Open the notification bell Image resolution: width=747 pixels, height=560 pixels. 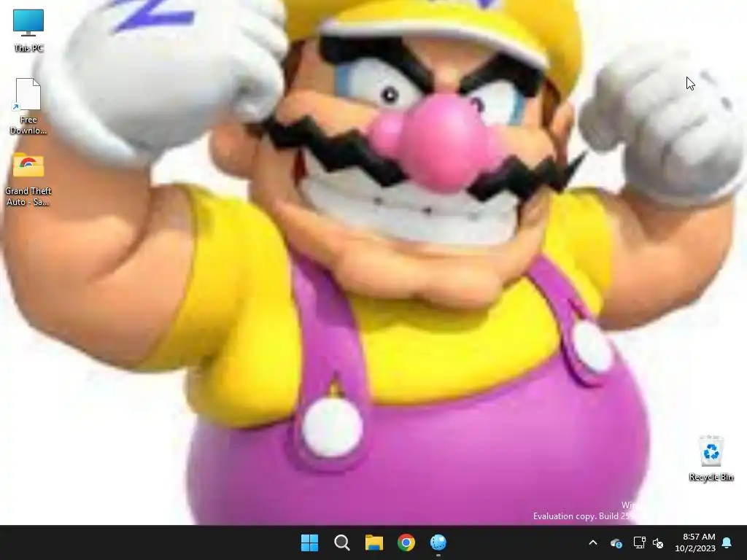tap(727, 542)
